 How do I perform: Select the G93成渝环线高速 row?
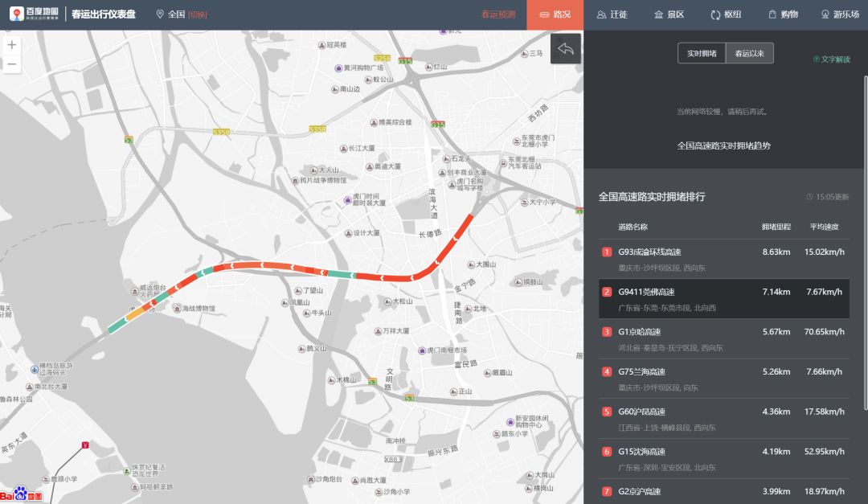pyautogui.click(x=723, y=259)
